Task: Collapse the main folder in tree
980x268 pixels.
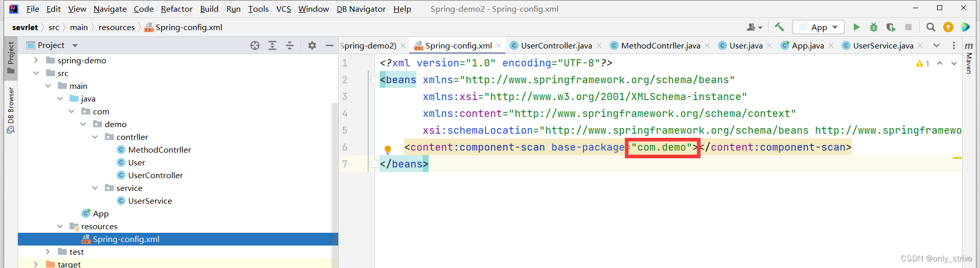Action: 48,86
